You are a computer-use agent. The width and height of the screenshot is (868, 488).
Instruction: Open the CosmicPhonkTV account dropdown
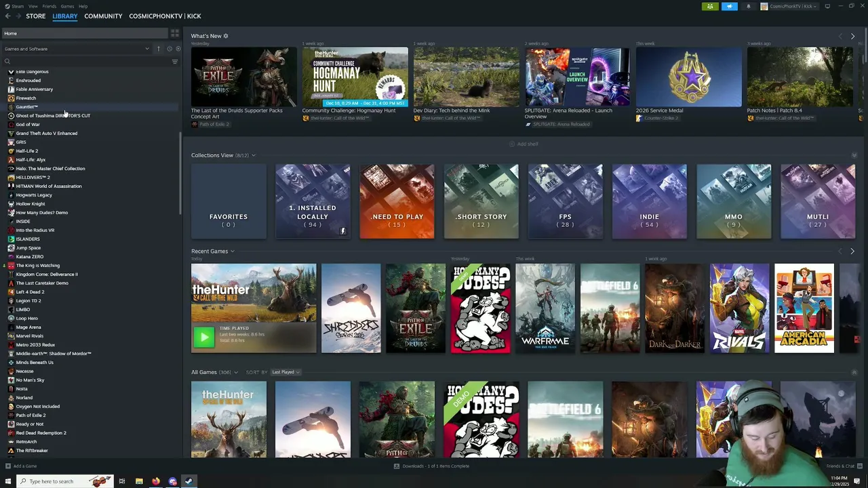point(789,6)
